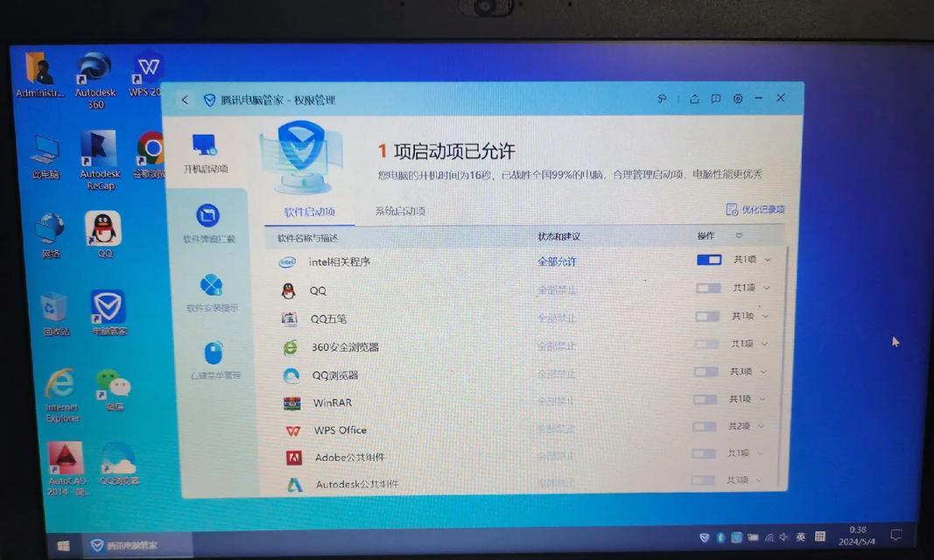Switch the 英 input method indicator
The image size is (934, 560).
click(801, 536)
